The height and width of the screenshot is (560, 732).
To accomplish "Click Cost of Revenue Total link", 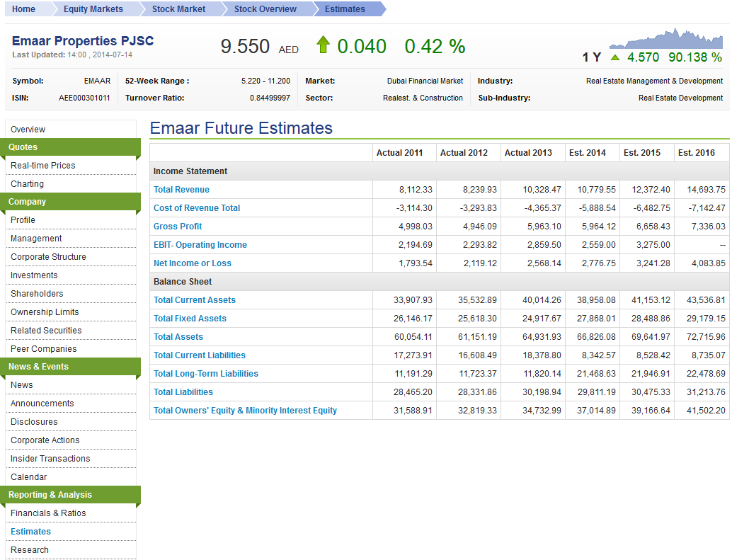I will coord(197,208).
